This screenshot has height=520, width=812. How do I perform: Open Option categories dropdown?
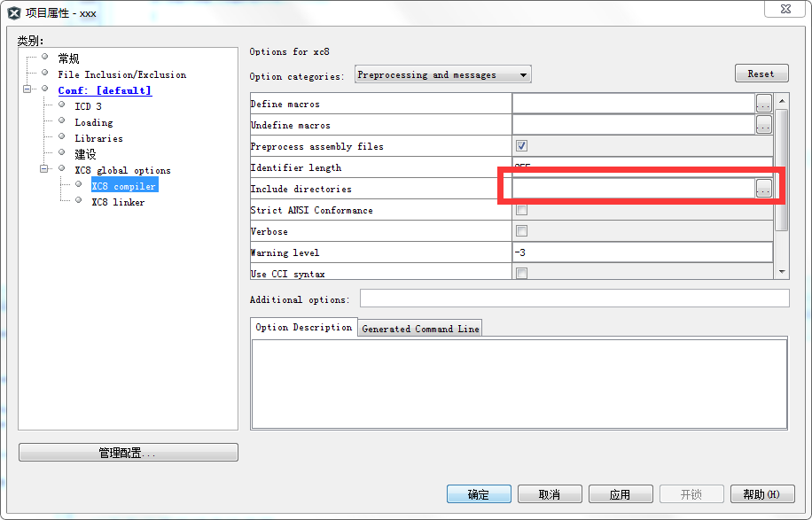442,74
